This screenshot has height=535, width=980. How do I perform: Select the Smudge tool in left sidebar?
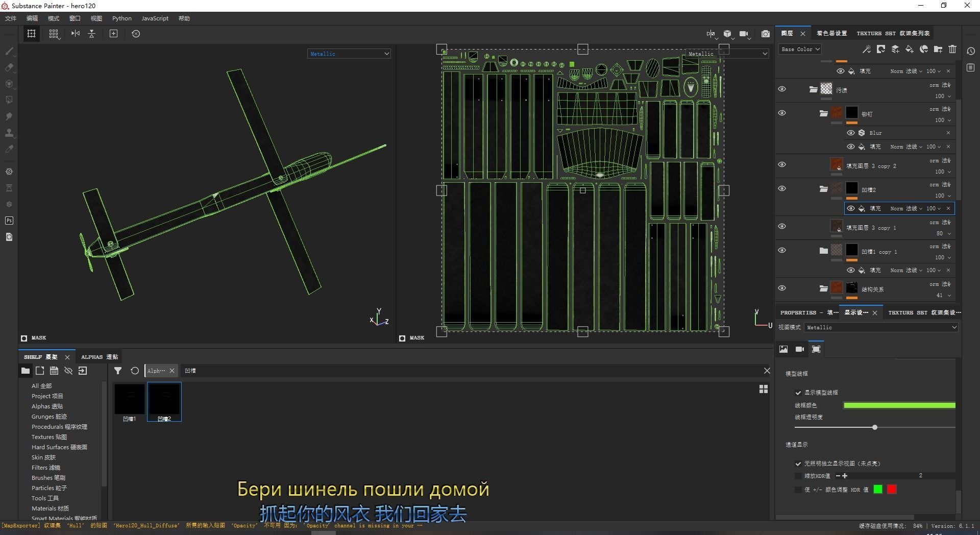[x=9, y=116]
